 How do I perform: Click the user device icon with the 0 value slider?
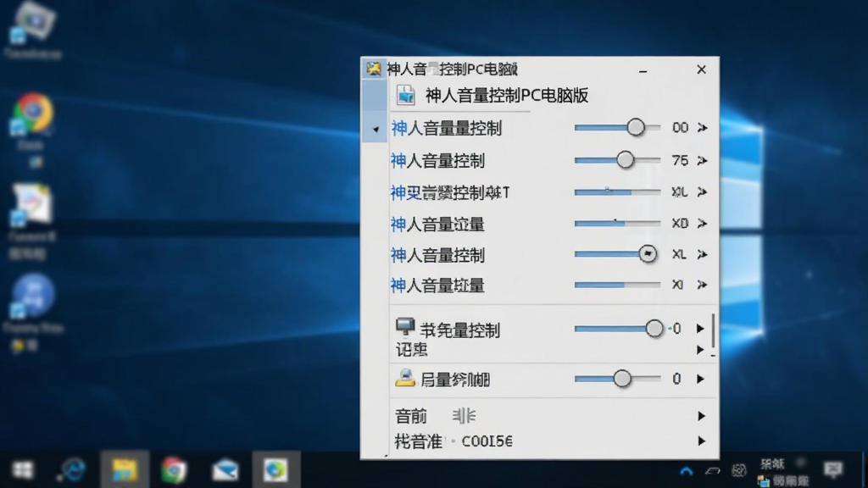[405, 379]
